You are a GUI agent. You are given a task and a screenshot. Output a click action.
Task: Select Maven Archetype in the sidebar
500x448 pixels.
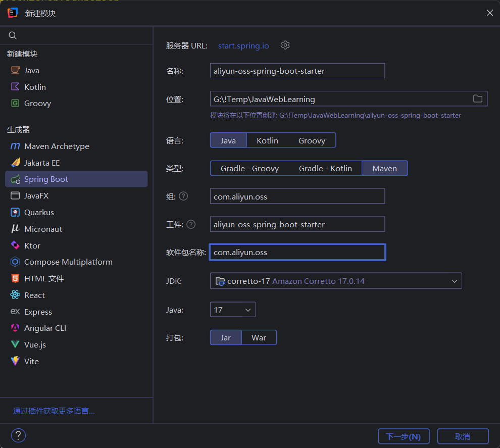coord(57,146)
